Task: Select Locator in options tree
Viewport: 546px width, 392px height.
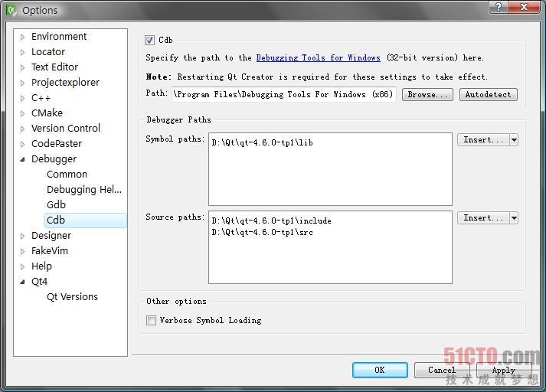Action: 48,52
